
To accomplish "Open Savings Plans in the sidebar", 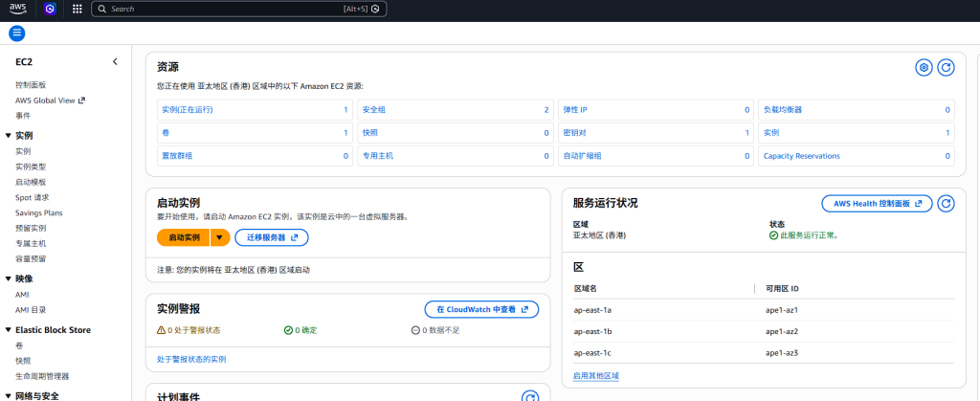I will coord(38,213).
